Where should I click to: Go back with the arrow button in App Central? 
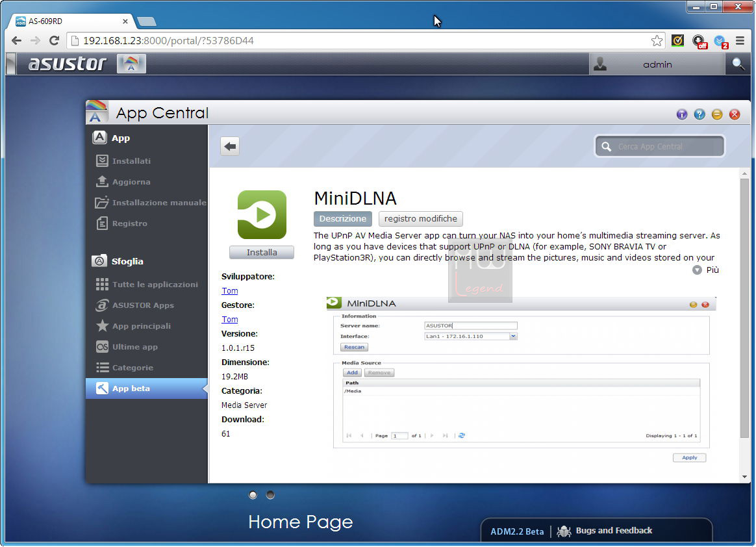230,146
